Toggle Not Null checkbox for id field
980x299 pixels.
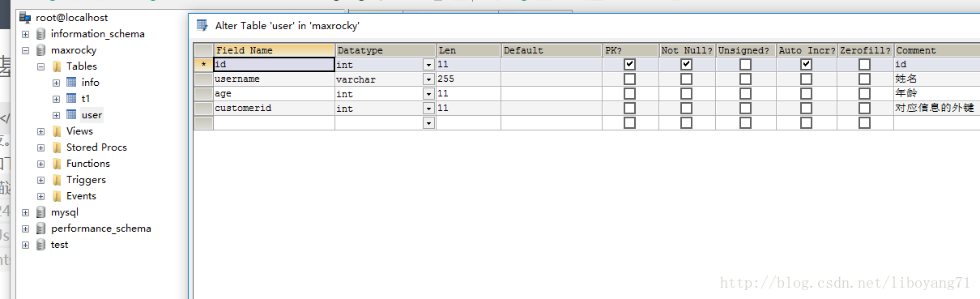pyautogui.click(x=687, y=64)
